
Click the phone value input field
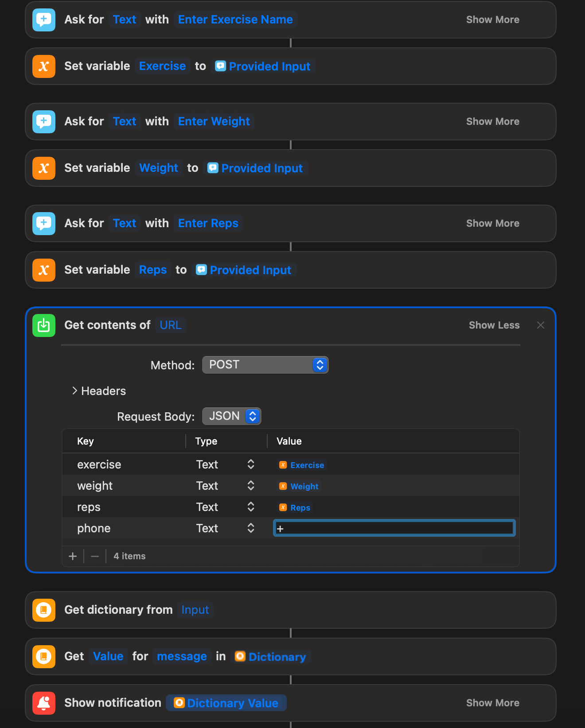(x=394, y=528)
